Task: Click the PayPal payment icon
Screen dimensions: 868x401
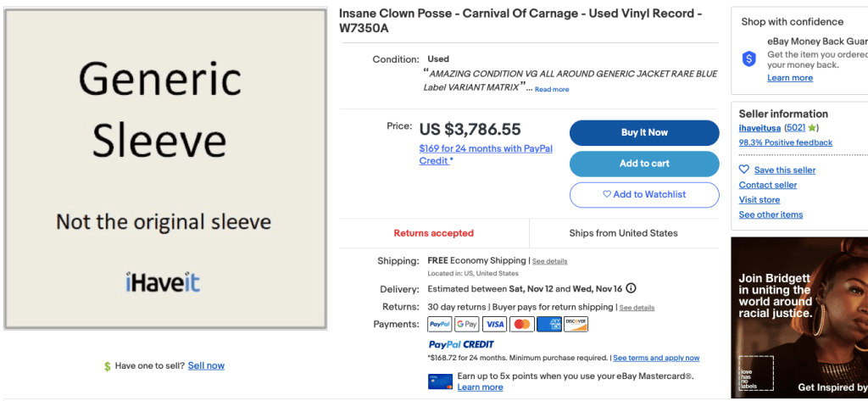Action: 440,324
